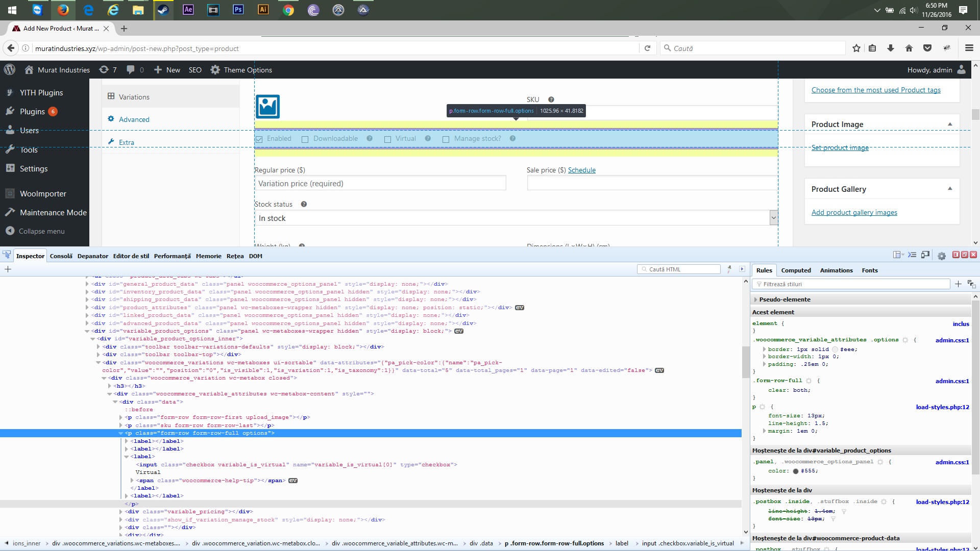Image resolution: width=980 pixels, height=551 pixels.
Task: Expand the general_product_data div node
Action: [x=87, y=284]
